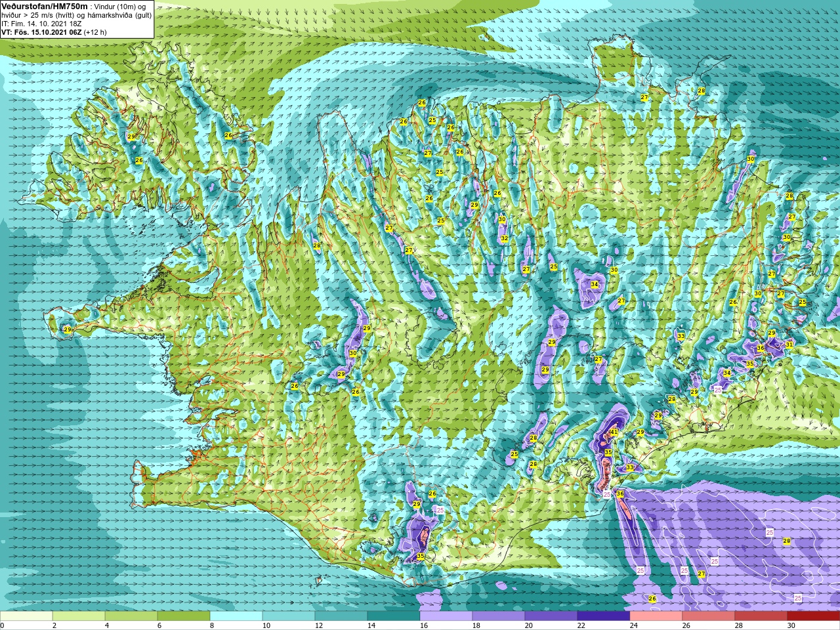Pick the 20–22 m/s violet legend swatch
The image size is (840, 630).
point(551,616)
